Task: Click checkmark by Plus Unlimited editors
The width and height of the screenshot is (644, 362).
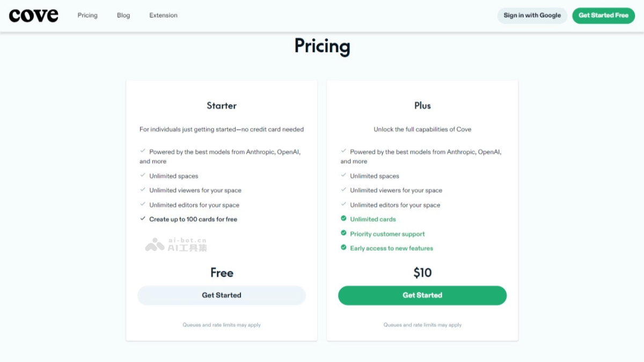Action: (x=343, y=204)
